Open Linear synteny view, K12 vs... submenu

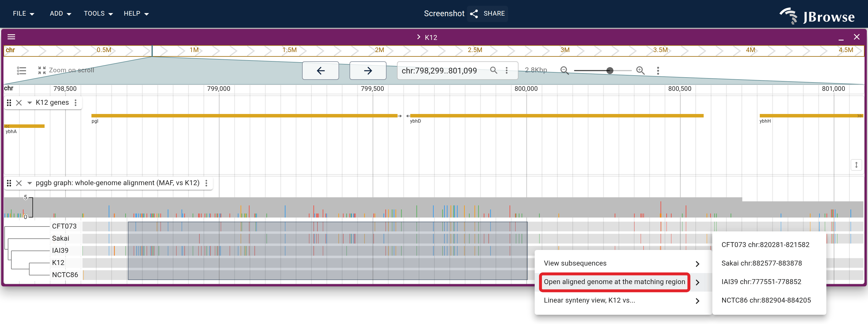(623, 301)
